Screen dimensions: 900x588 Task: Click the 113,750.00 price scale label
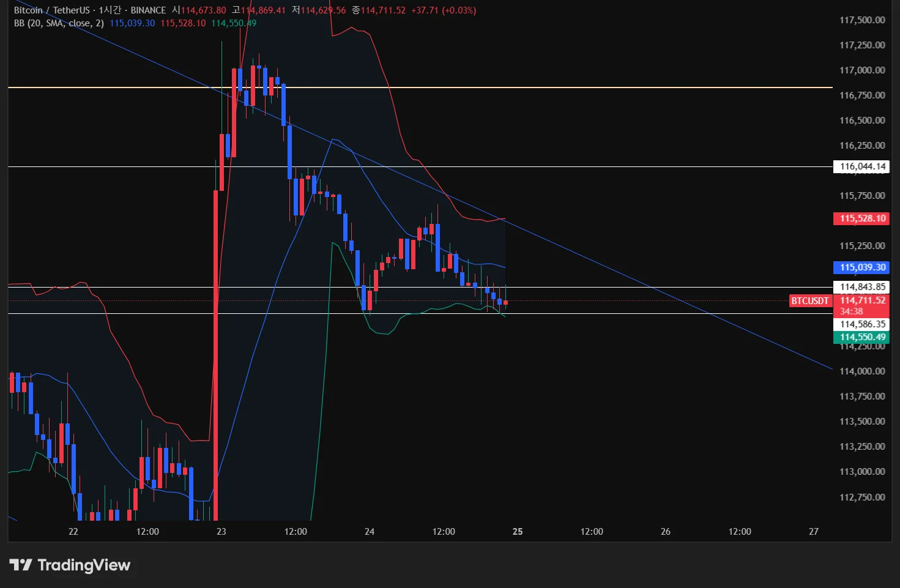click(x=862, y=396)
